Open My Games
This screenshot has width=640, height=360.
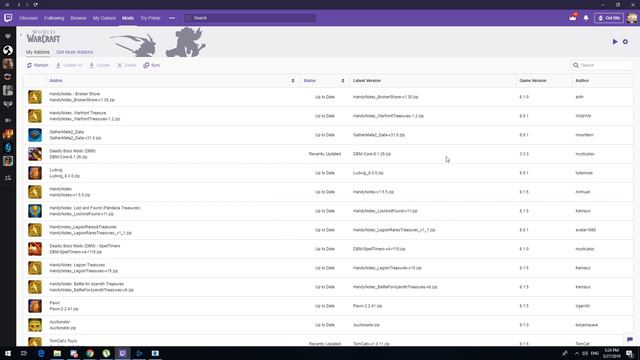pyautogui.click(x=104, y=18)
